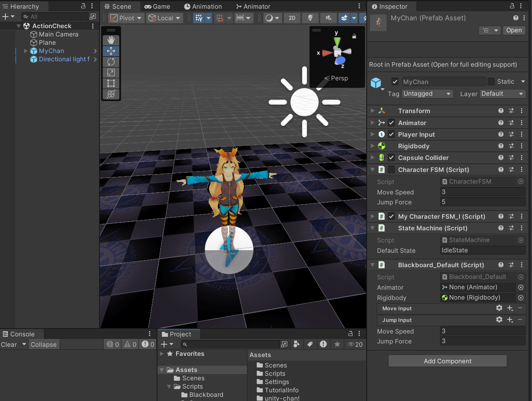Screen dimensions: 532x401
Task: Search by type in Project panel
Action: click(x=296, y=344)
